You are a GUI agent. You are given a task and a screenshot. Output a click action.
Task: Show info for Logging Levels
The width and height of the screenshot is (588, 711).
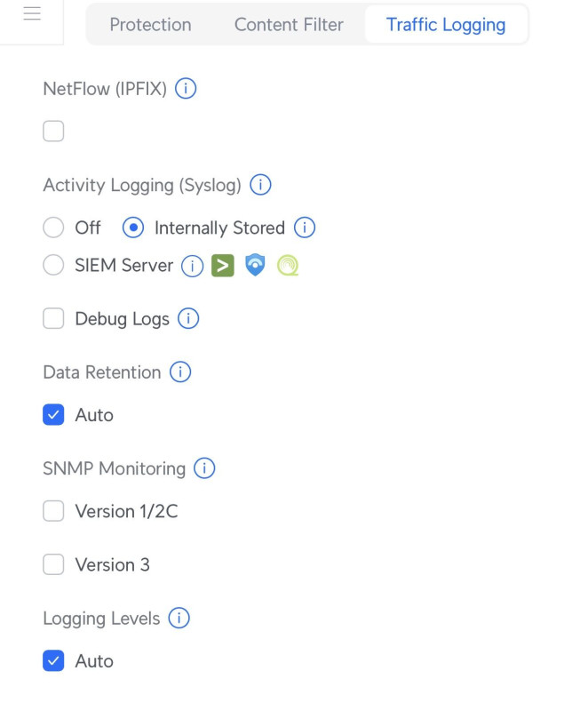pyautogui.click(x=179, y=619)
